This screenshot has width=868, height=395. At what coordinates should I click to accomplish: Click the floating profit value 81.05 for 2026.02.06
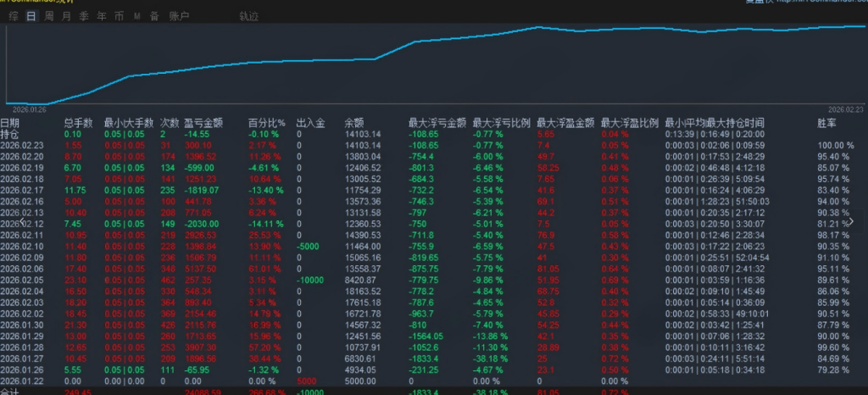point(548,269)
